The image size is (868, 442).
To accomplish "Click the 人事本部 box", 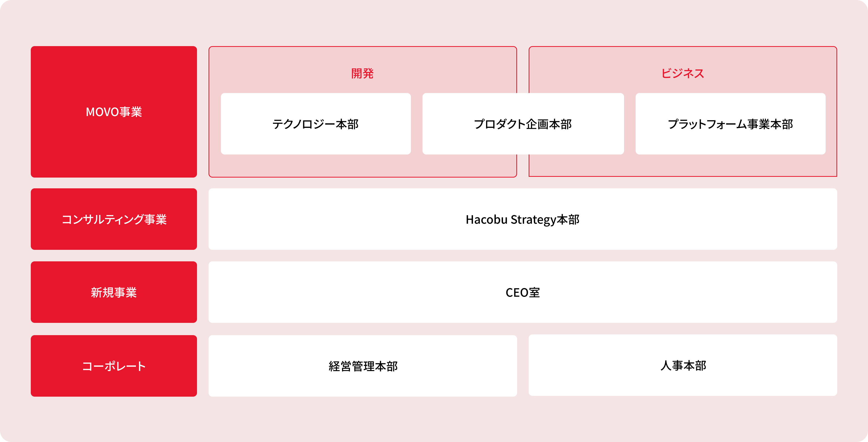I will click(x=683, y=365).
